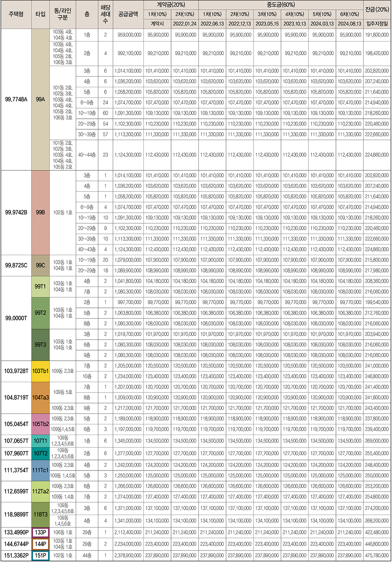This screenshot has height=563, width=392.
Task: Click the 99C type cell
Action: click(40, 265)
